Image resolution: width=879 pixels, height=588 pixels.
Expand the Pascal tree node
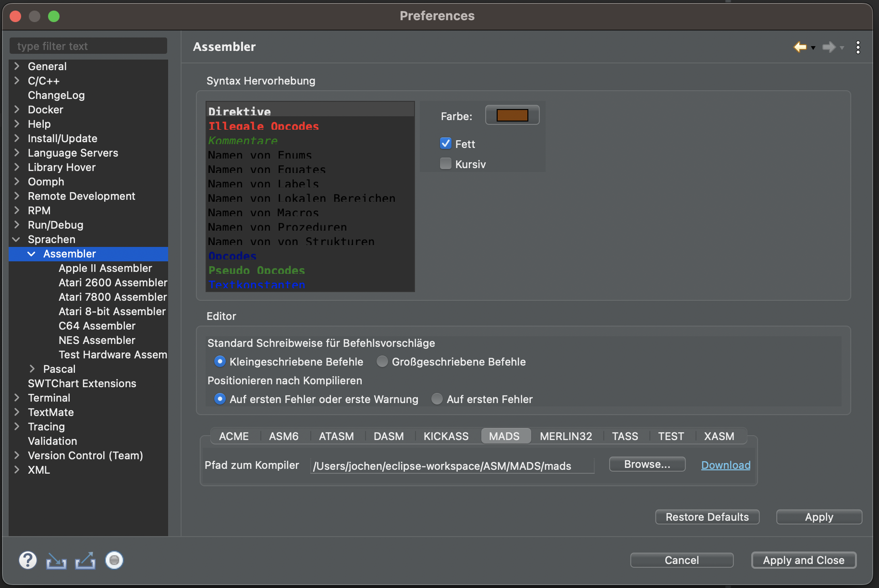coord(32,369)
